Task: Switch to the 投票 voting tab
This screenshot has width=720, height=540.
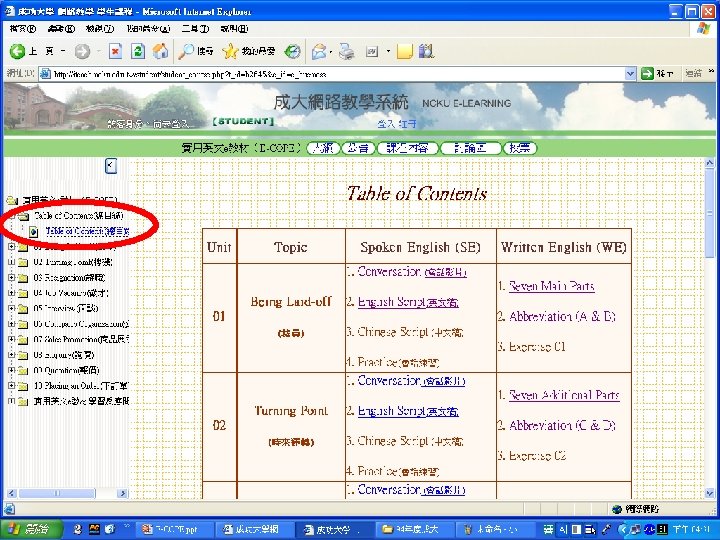Action: coord(520,148)
